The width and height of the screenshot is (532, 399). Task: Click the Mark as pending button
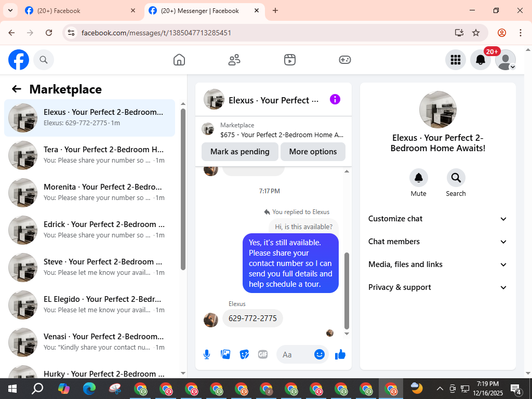240,152
